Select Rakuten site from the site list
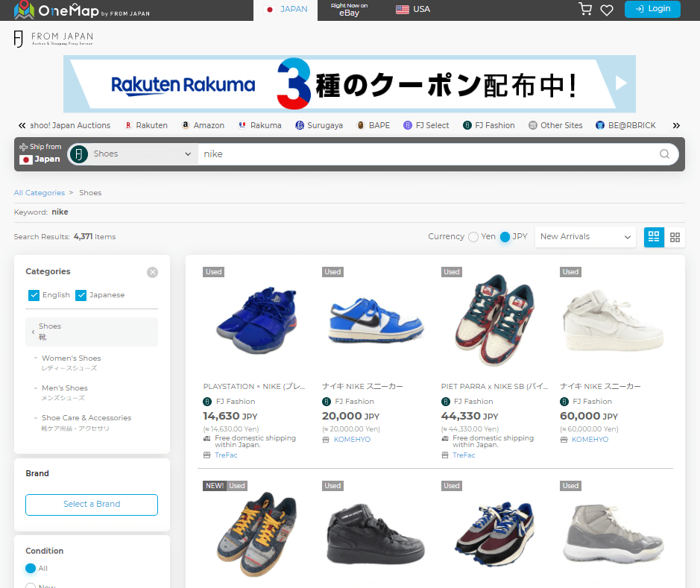Screen dimensions: 700x588 pos(145,125)
